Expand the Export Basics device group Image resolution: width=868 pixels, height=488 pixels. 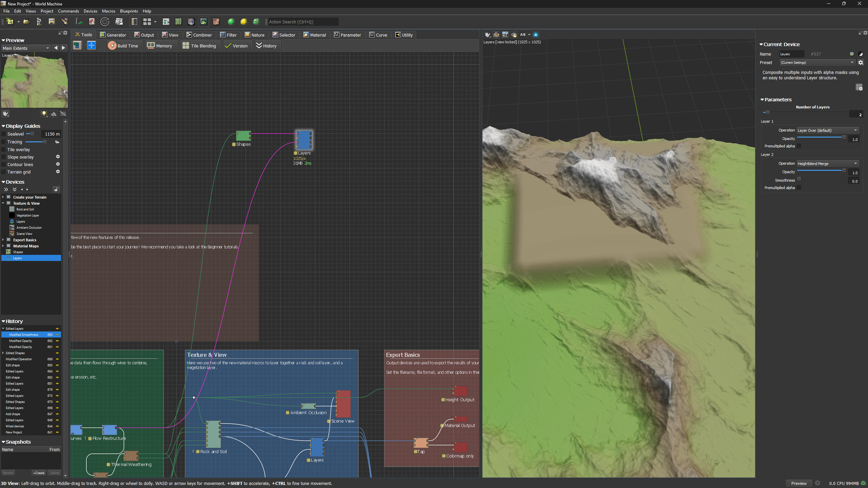click(x=3, y=240)
